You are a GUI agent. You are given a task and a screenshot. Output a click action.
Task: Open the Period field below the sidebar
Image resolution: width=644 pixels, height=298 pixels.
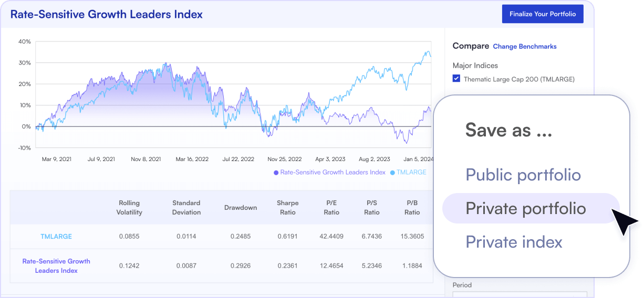pos(520,294)
